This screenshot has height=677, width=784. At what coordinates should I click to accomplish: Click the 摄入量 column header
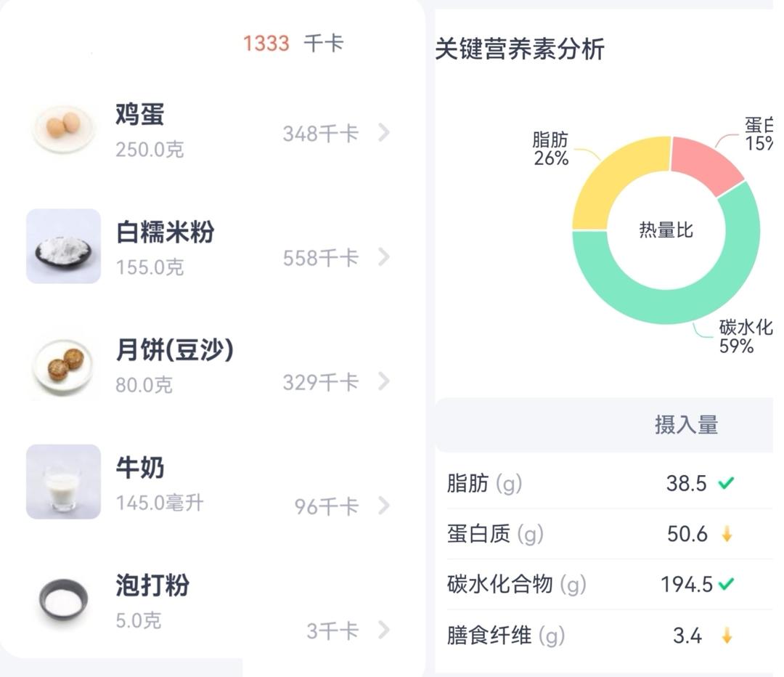tap(686, 425)
